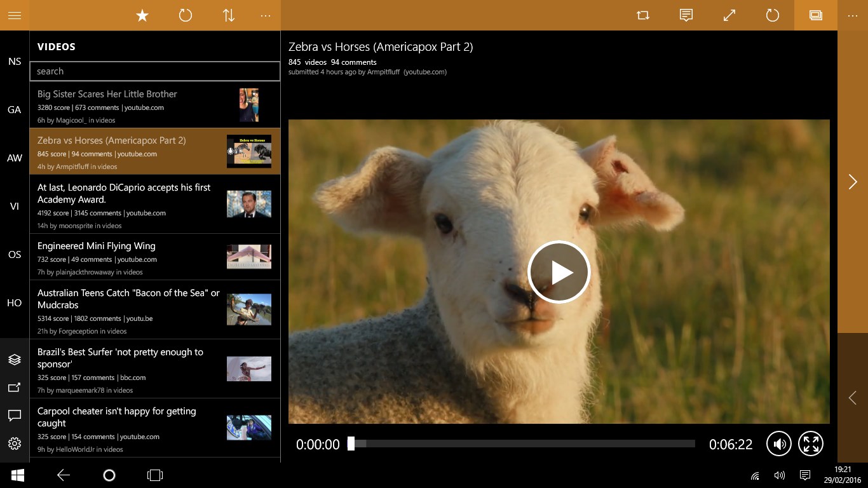Open the hamburger navigation menu
The image size is (868, 488).
tap(15, 15)
